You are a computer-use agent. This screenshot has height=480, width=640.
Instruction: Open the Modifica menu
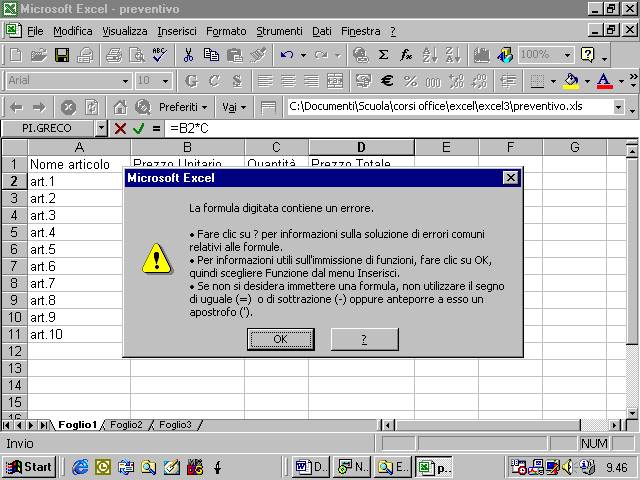coord(73,31)
